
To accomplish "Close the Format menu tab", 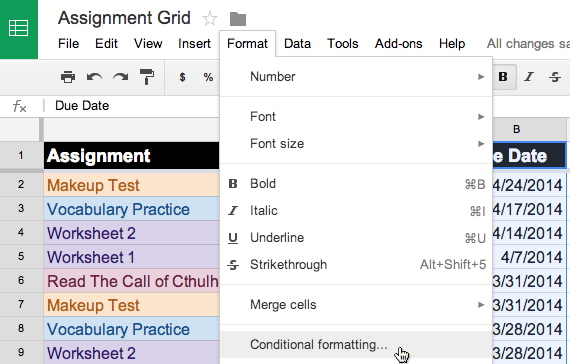I will point(247,44).
